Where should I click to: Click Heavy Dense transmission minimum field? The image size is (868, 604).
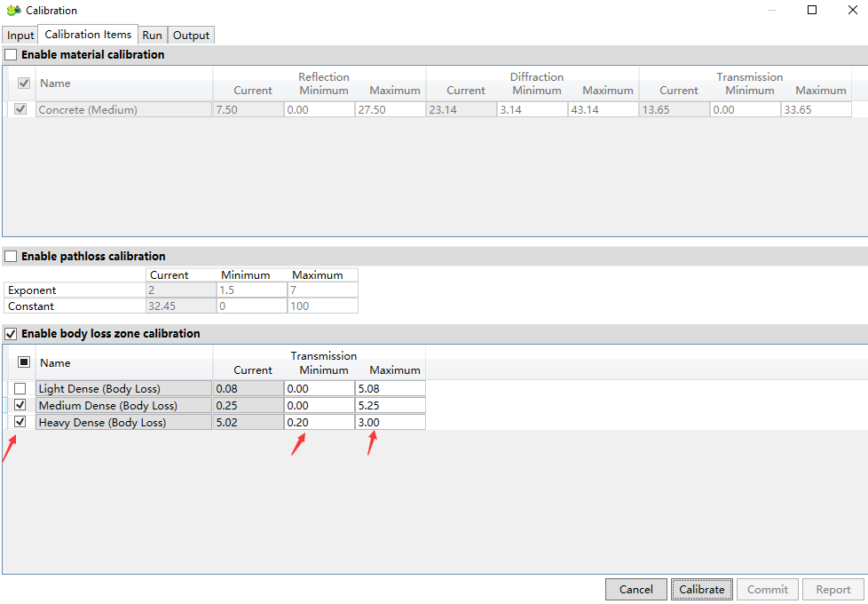pos(319,423)
